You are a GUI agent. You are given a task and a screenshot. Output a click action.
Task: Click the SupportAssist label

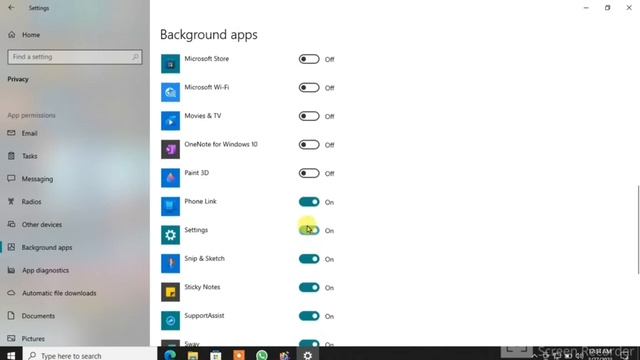tap(204, 316)
